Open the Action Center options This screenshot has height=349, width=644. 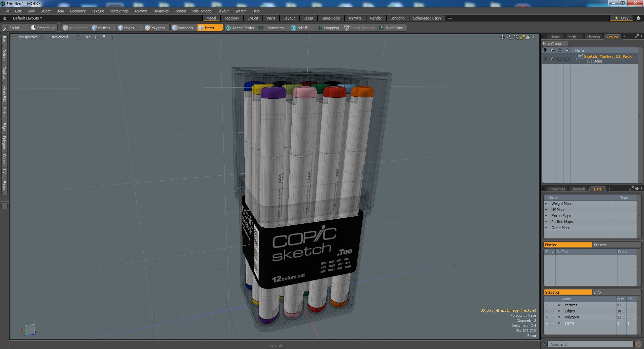click(240, 28)
